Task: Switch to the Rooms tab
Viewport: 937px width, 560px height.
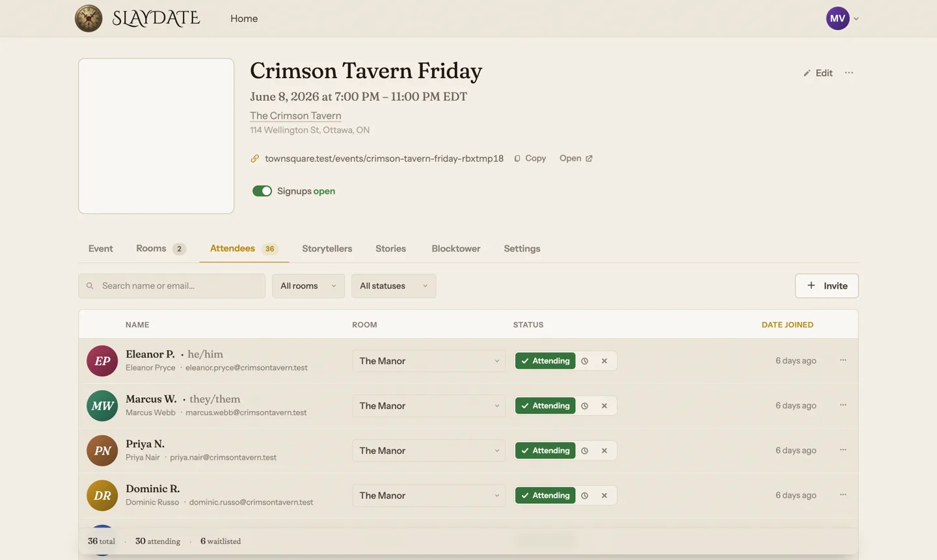Action: [161, 248]
